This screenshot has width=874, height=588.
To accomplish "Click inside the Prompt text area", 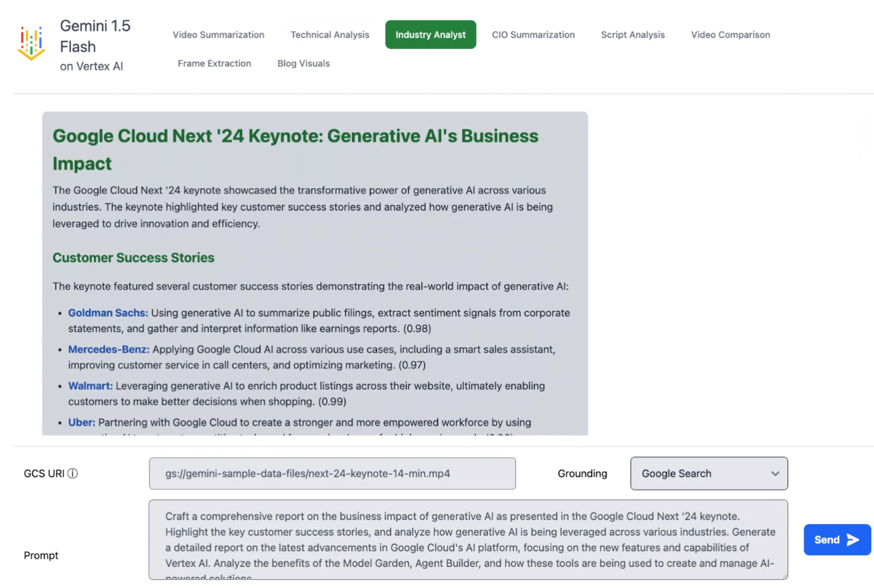I will [x=468, y=540].
